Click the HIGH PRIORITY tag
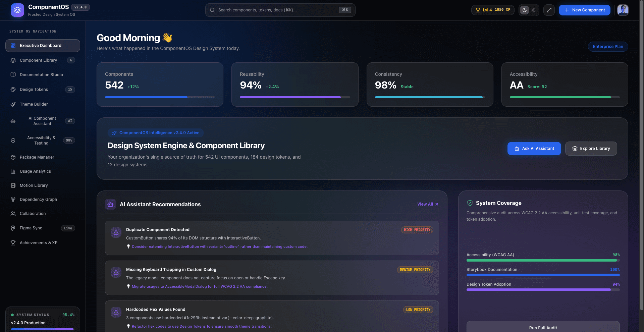 pyautogui.click(x=417, y=230)
